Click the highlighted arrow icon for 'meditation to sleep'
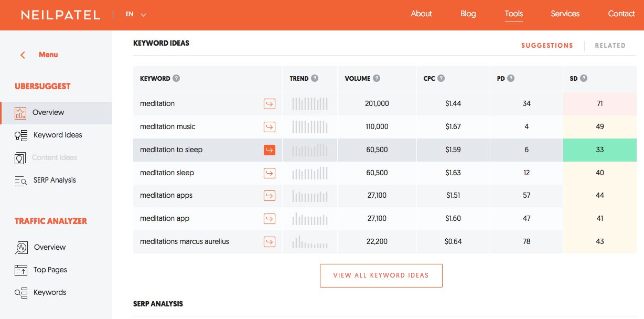 point(269,150)
